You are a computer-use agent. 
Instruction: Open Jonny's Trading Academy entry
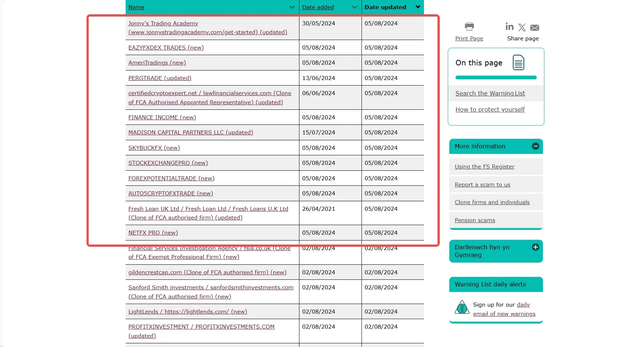[208, 28]
